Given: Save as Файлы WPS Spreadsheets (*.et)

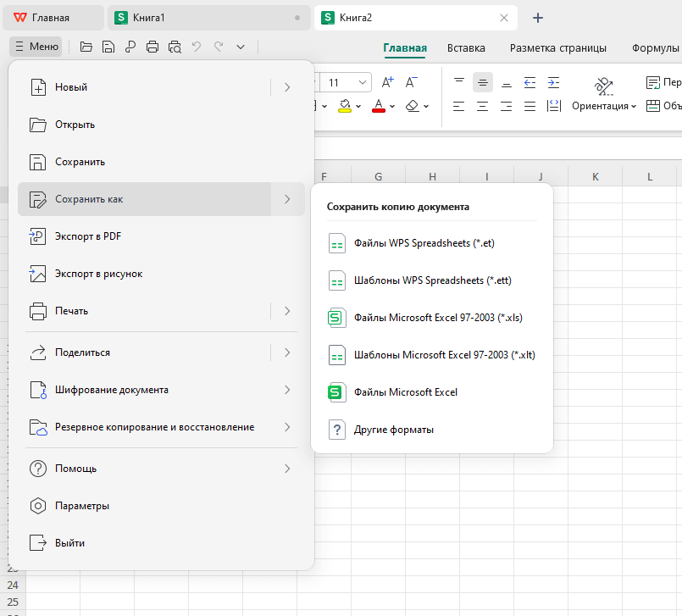Looking at the screenshot, I should [x=432, y=243].
